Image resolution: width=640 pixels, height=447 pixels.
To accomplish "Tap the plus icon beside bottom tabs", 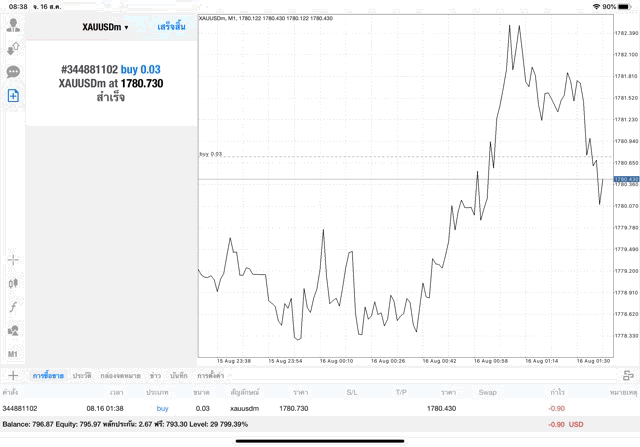I will 13,375.
